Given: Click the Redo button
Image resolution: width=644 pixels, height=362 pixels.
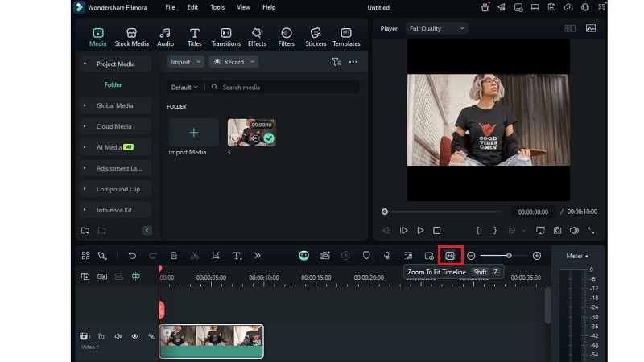Looking at the screenshot, I should [x=153, y=256].
